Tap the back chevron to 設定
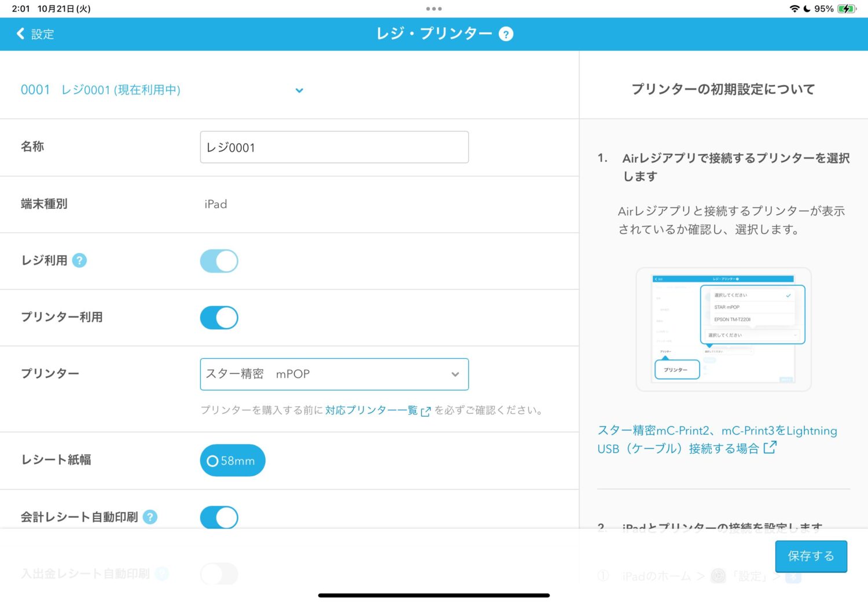This screenshot has width=868, height=603. [x=21, y=34]
